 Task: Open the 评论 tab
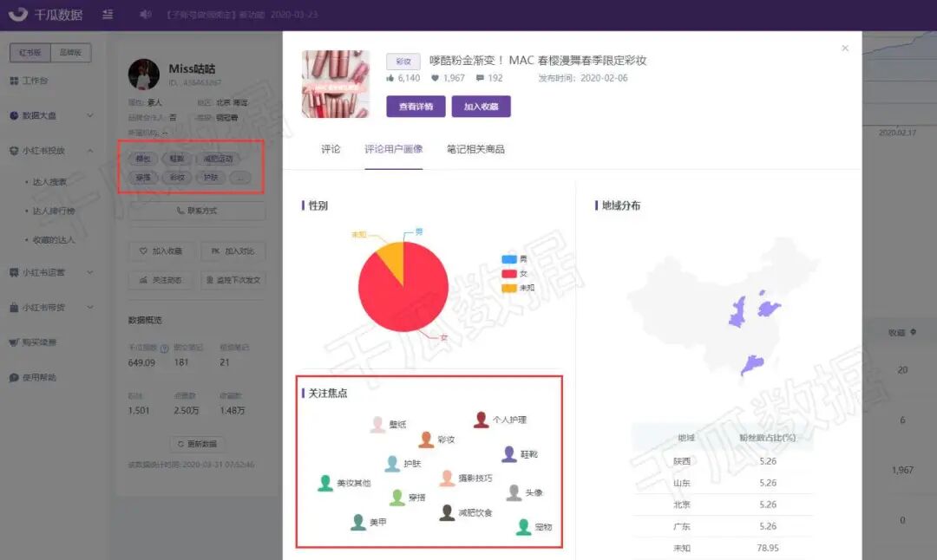coord(331,149)
